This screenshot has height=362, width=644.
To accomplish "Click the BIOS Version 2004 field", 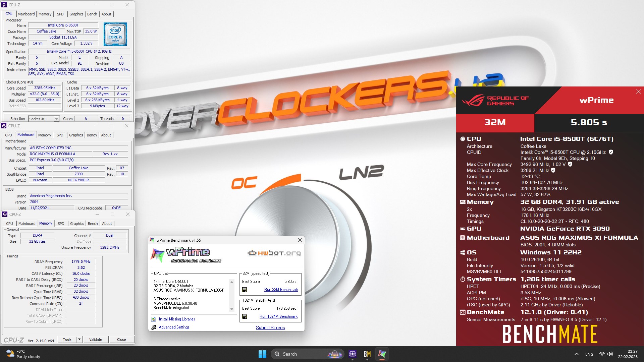I will click(78, 202).
